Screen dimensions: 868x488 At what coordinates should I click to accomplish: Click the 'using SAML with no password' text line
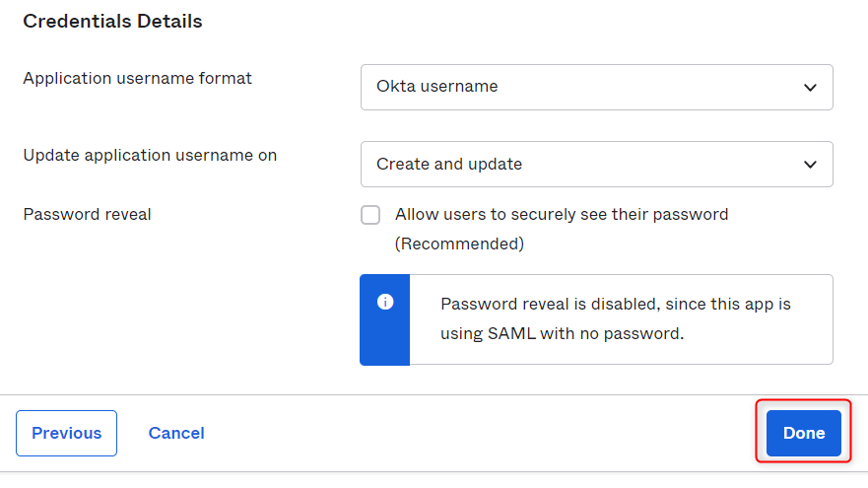(x=563, y=333)
